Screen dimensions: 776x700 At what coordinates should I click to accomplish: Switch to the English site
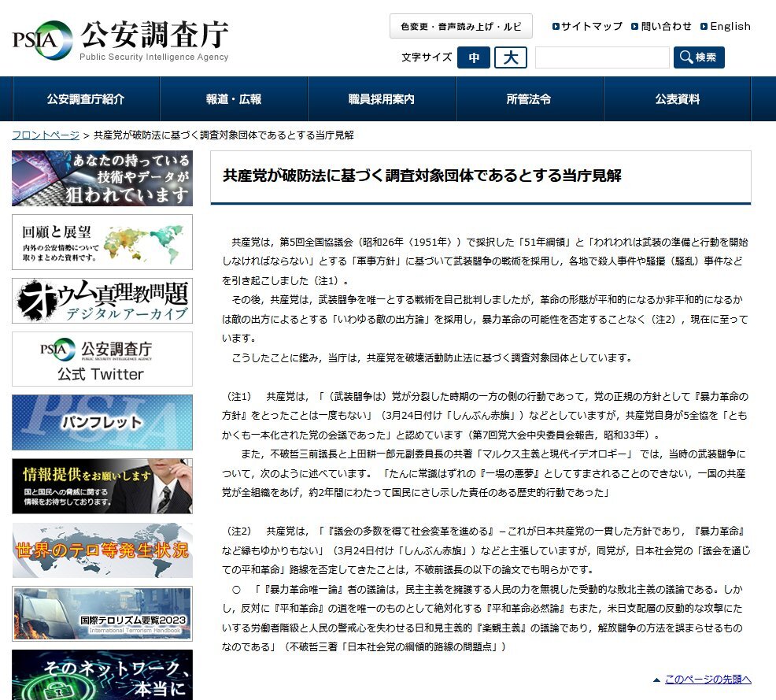(726, 26)
